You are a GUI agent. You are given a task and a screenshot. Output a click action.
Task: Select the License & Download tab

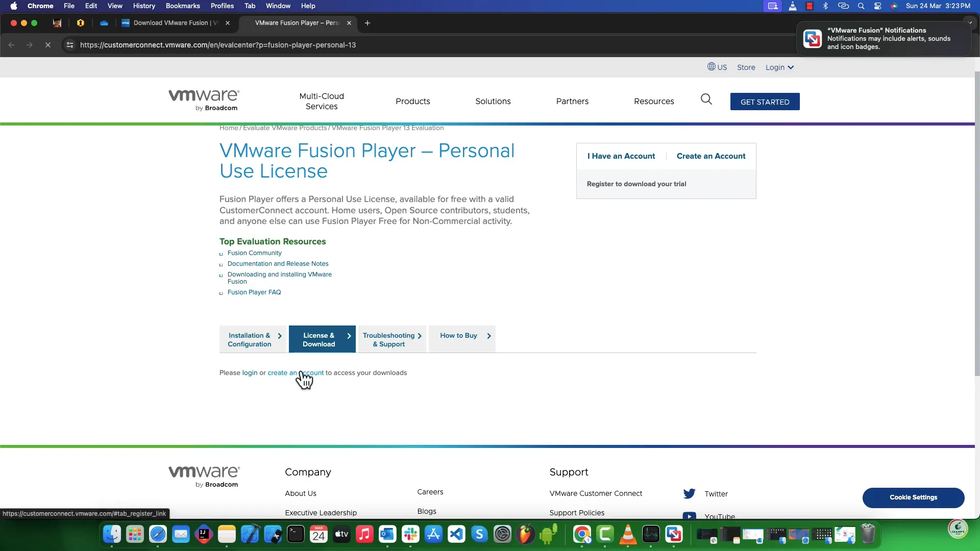click(x=322, y=339)
